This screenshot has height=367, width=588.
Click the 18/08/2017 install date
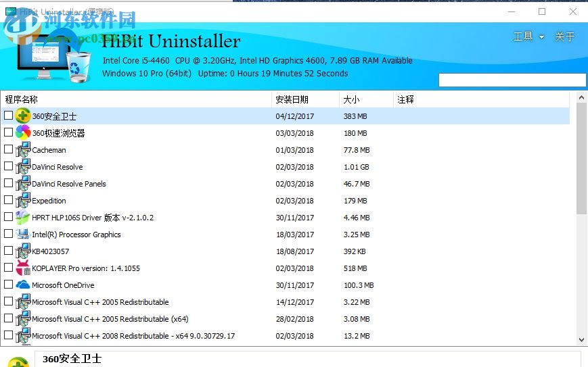(295, 251)
